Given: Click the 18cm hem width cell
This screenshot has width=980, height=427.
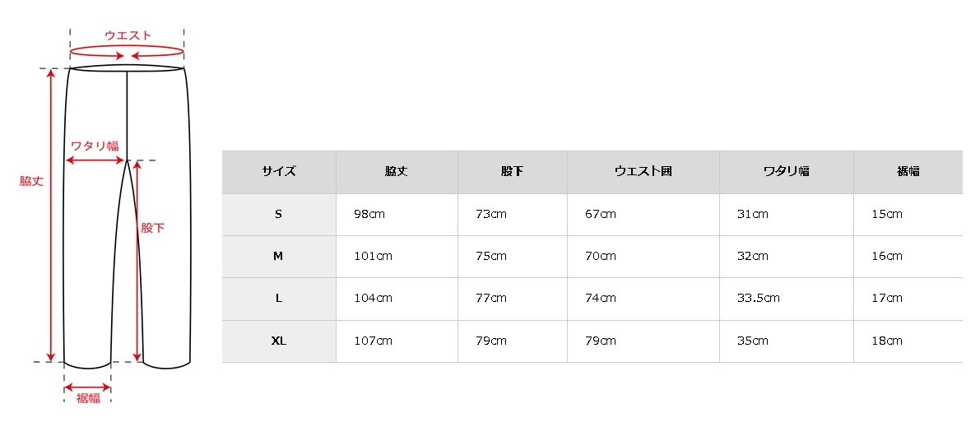Looking at the screenshot, I should click(887, 341).
